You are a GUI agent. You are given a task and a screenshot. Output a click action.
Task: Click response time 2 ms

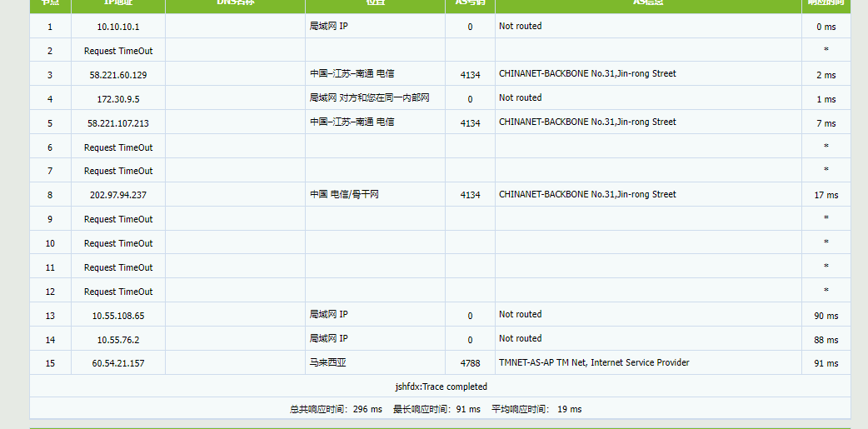tap(826, 75)
